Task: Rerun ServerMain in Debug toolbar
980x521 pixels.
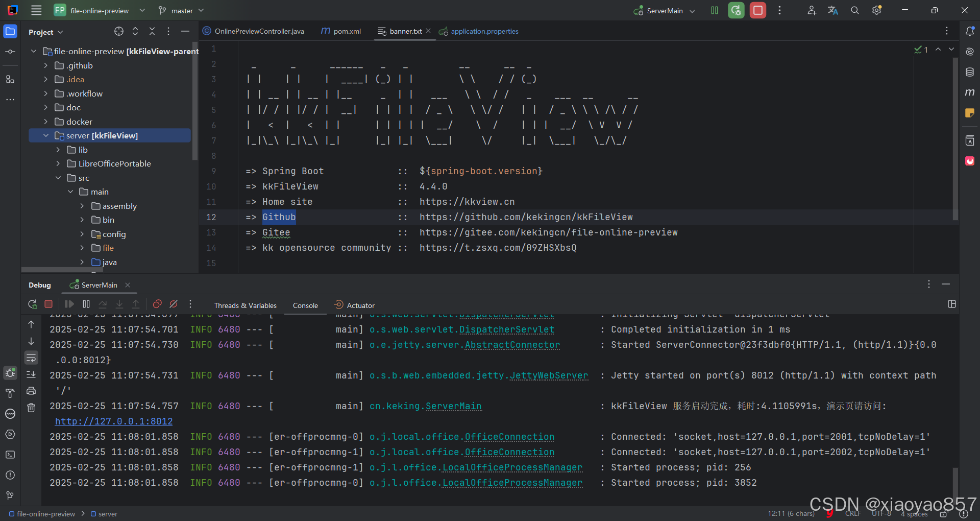Action: click(32, 304)
